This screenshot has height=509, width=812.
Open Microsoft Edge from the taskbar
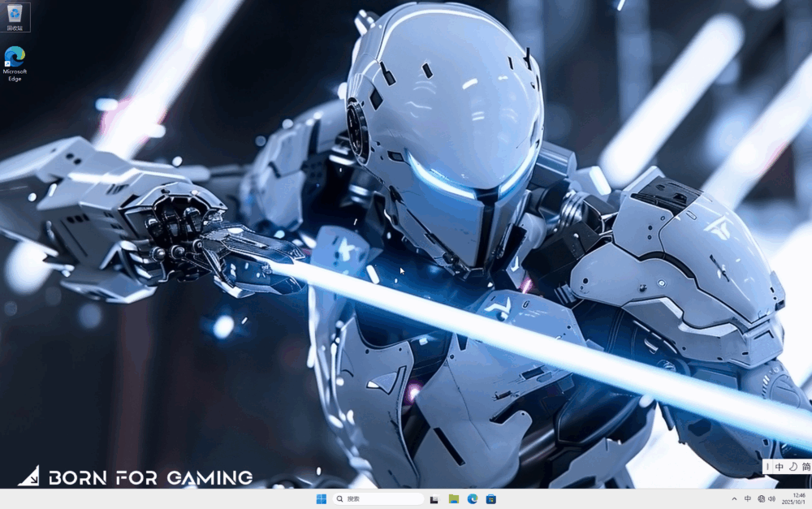point(473,498)
